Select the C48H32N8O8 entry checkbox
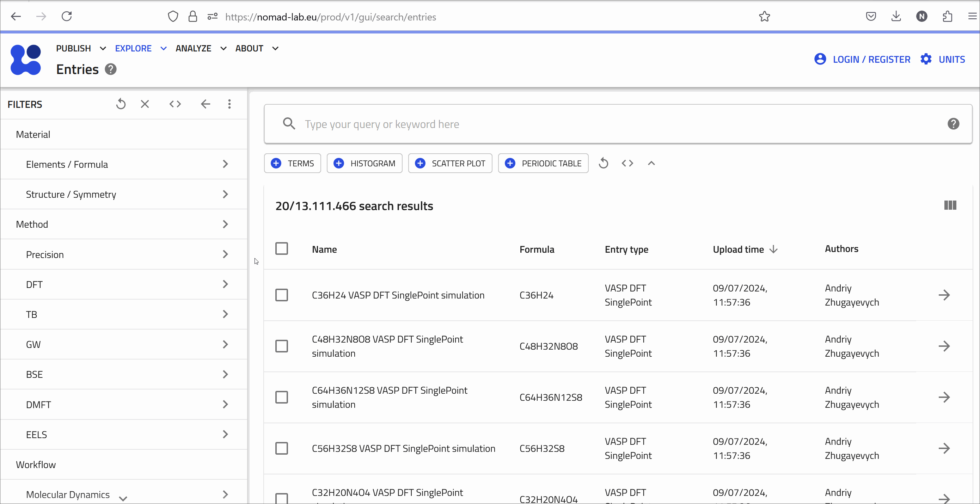Viewport: 980px width, 504px height. pyautogui.click(x=282, y=346)
